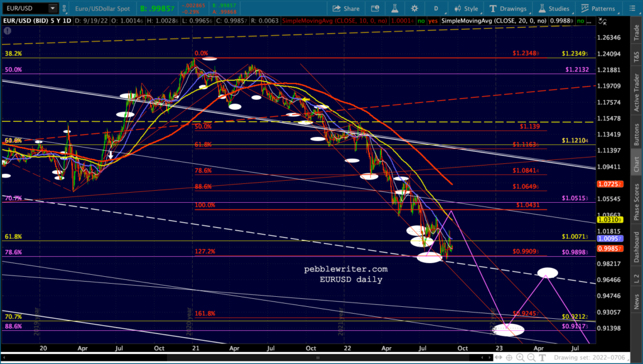Click the text T drawing icon at bottom
Viewport: 643px width, 364px height.
[x=542, y=358]
